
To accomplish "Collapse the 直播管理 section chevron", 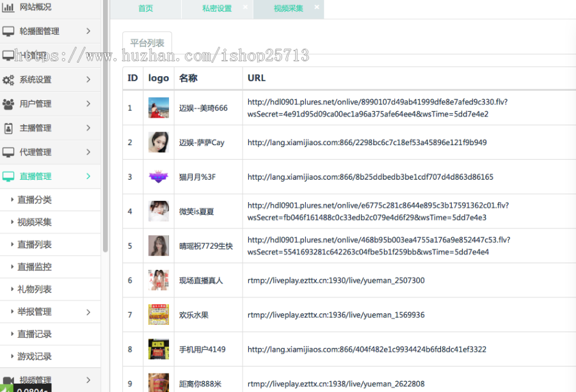I will tap(88, 176).
